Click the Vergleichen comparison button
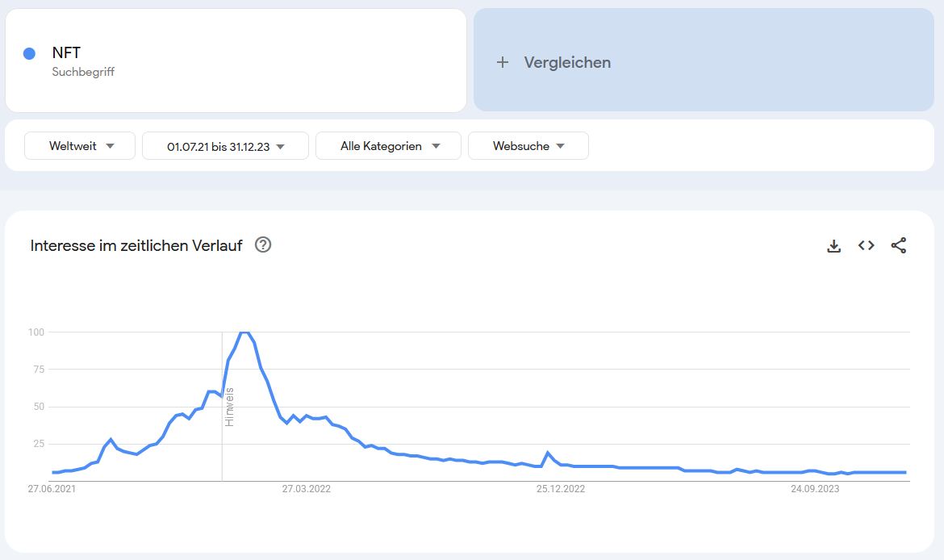 566,62
